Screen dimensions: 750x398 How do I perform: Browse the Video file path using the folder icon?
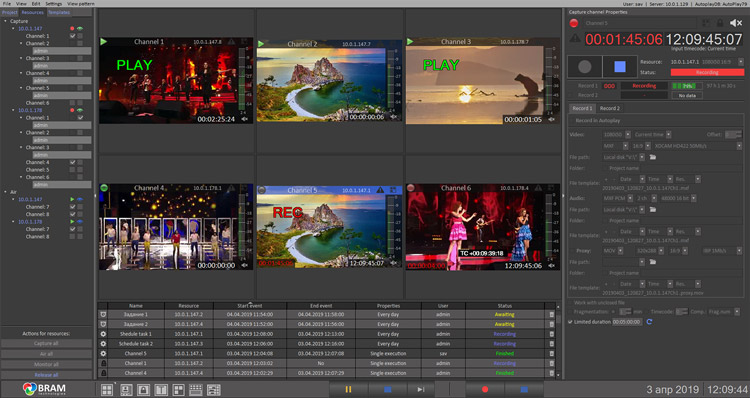pyautogui.click(x=652, y=157)
